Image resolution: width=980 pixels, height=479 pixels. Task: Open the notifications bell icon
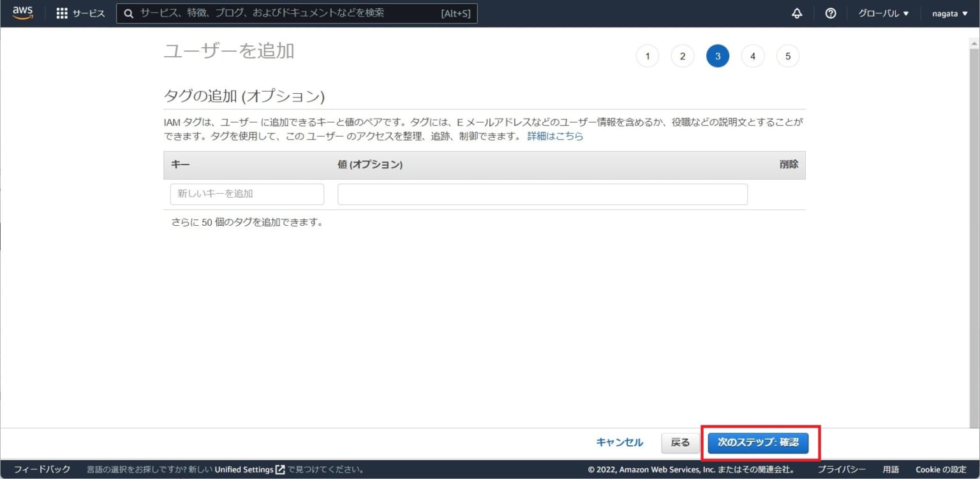(x=796, y=13)
